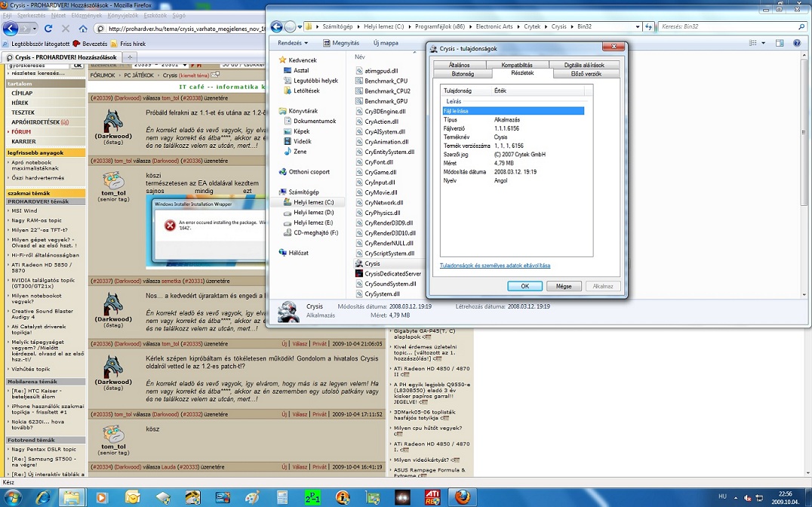The image size is (812, 507).
Task: Open the Bevezetés bookmark
Action: click(90, 44)
